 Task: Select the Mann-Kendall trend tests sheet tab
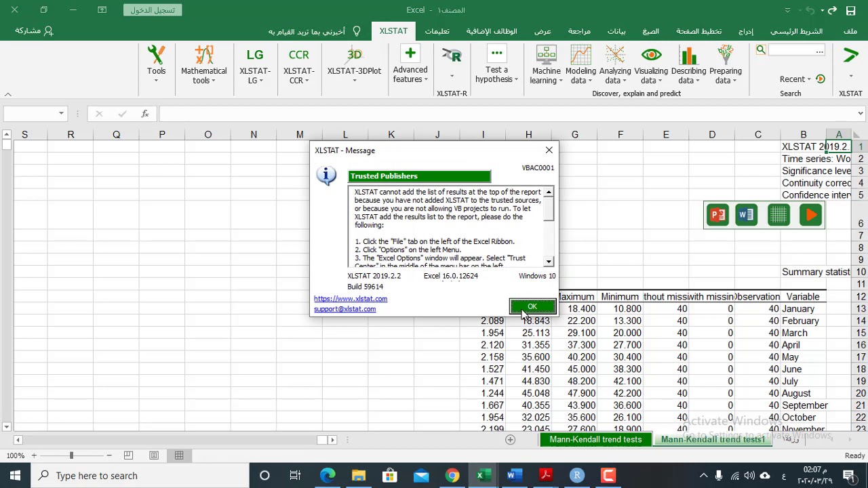595,440
